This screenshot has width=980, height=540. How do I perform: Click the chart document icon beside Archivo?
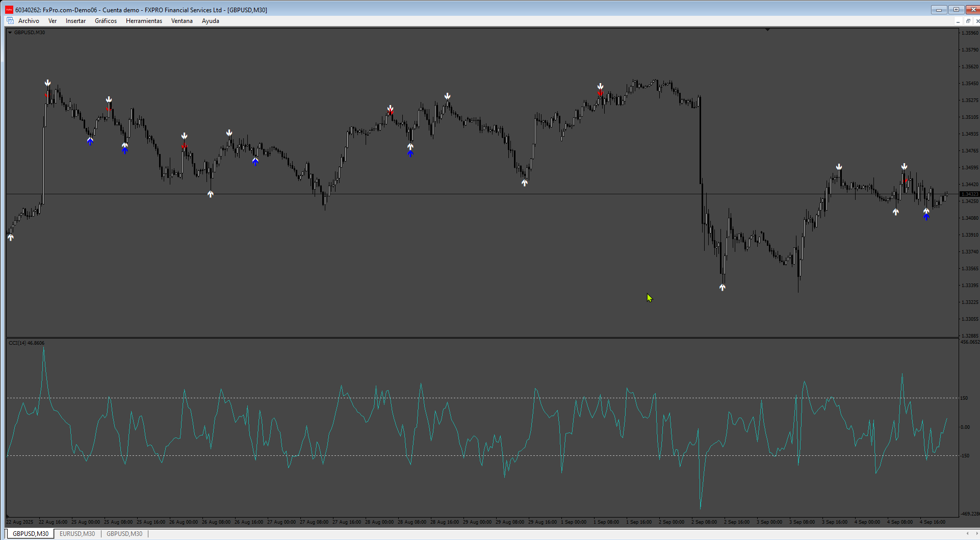pos(10,21)
